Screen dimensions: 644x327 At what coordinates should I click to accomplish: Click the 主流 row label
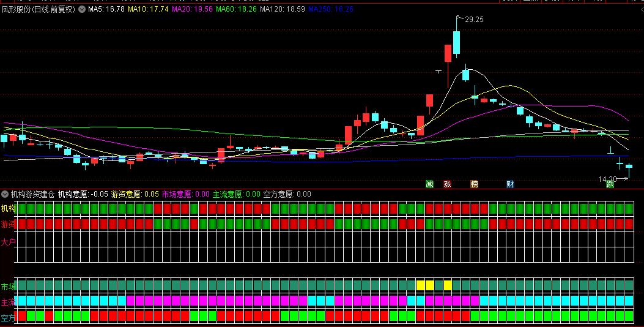coord(8,303)
